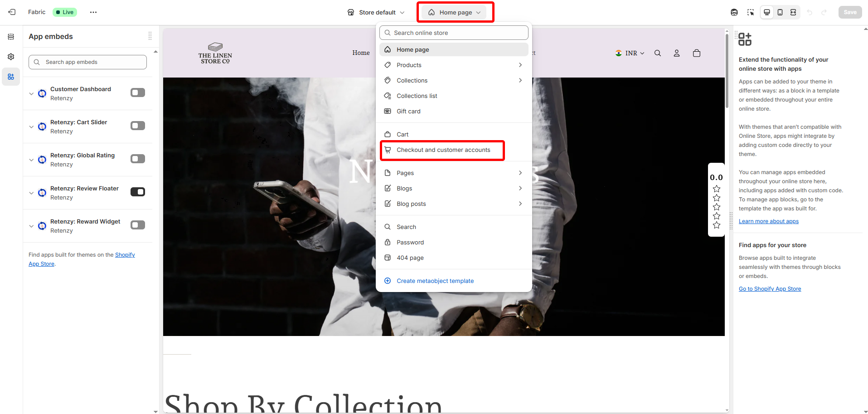The image size is (868, 414).
Task: Choose Collections list from template menu
Action: click(x=417, y=96)
